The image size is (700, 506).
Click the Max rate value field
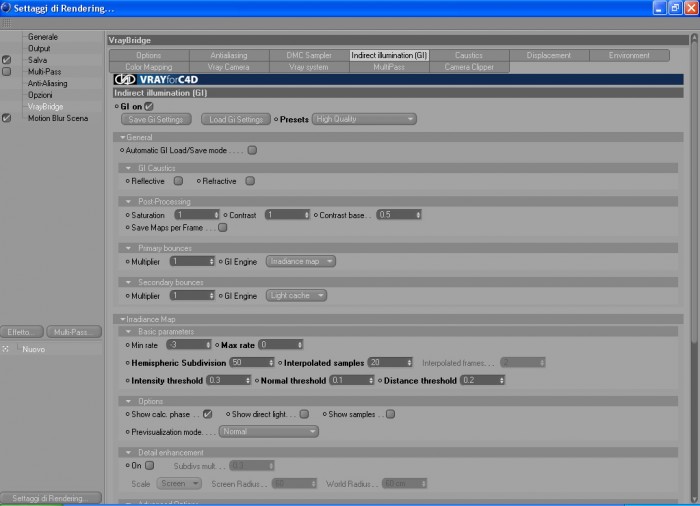click(x=280, y=345)
